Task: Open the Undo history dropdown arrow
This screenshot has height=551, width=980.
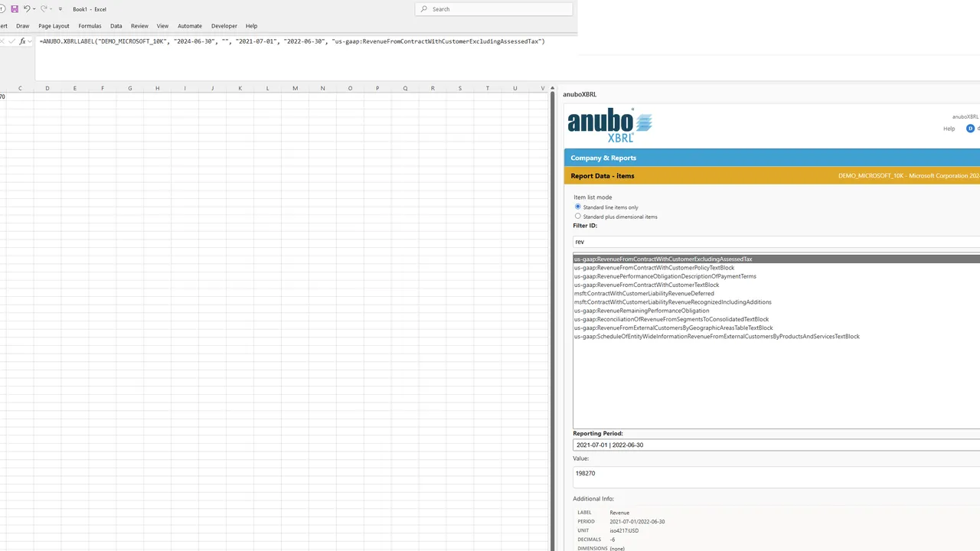Action: point(34,9)
